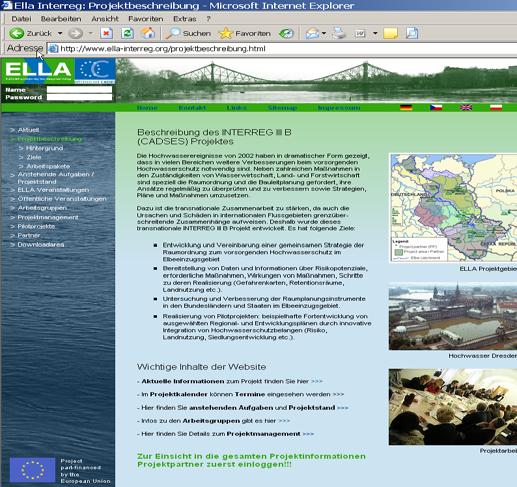Open Downloadarea sidebar item
This screenshot has height=487, width=517.
point(41,245)
